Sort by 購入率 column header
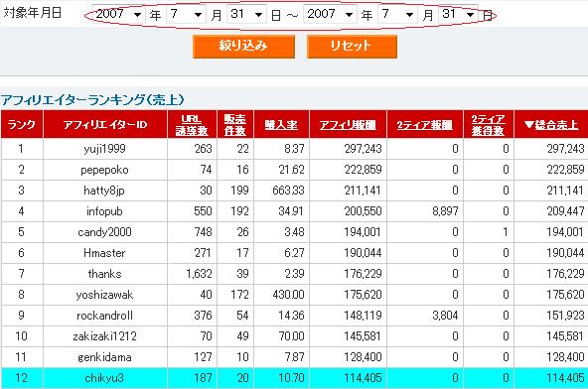The image size is (588, 389). coord(281,125)
